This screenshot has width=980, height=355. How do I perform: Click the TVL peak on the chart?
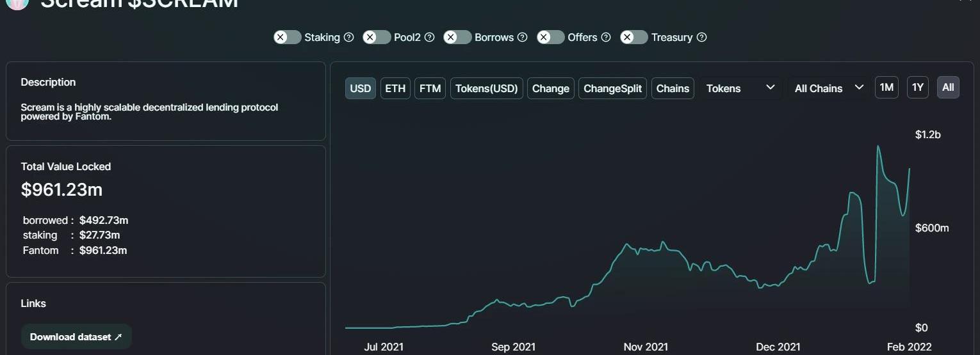click(x=878, y=146)
